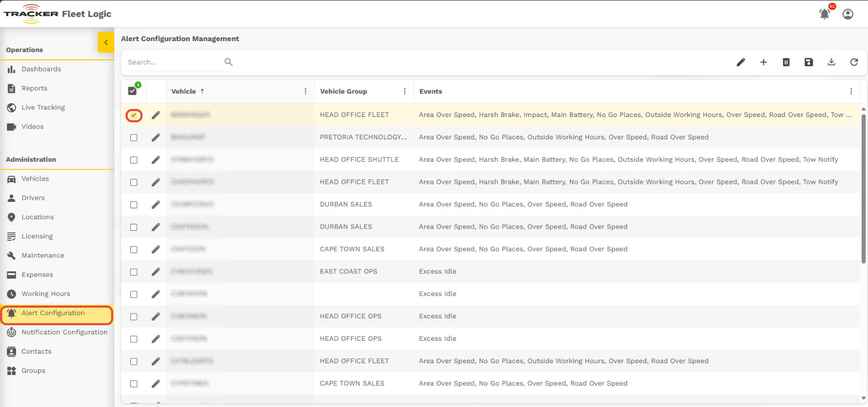Add a new alert configuration with plus icon
868x407 pixels.
point(763,62)
